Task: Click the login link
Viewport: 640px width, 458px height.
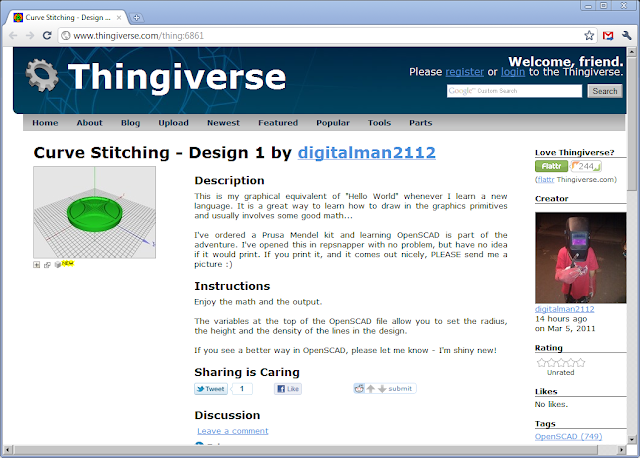Action: [x=513, y=72]
